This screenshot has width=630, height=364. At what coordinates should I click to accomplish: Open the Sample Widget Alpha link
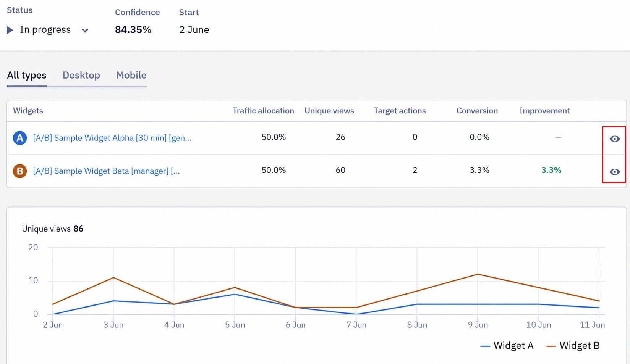pyautogui.click(x=112, y=138)
